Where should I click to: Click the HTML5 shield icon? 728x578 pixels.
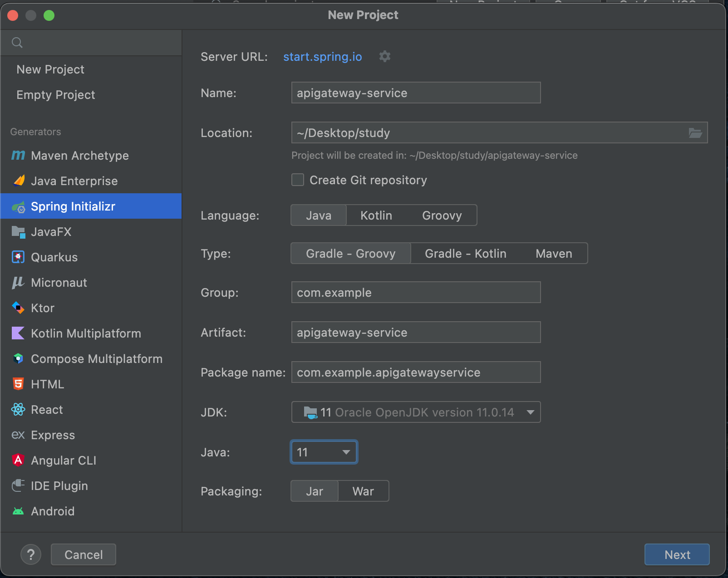pyautogui.click(x=18, y=384)
